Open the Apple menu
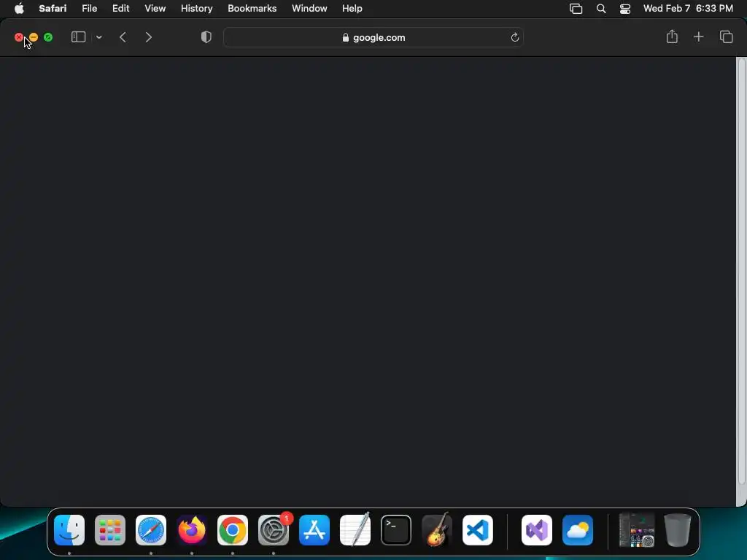The height and width of the screenshot is (560, 747). click(19, 9)
